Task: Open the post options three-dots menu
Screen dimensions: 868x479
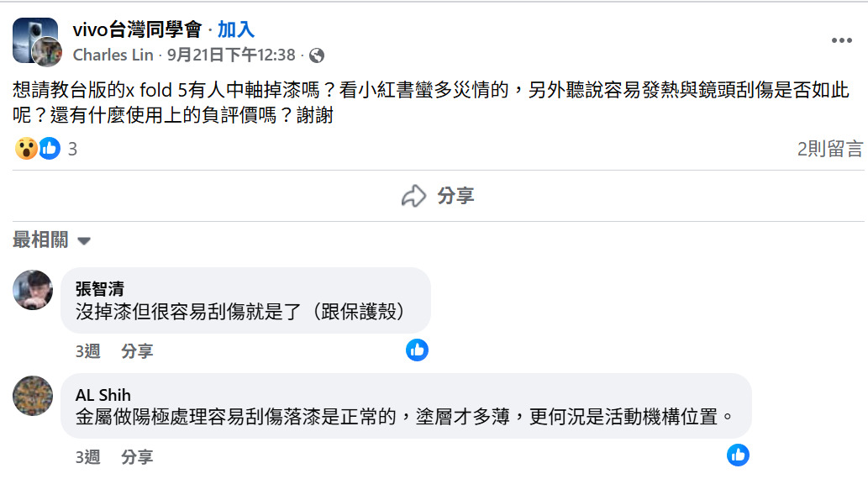Action: click(x=841, y=40)
